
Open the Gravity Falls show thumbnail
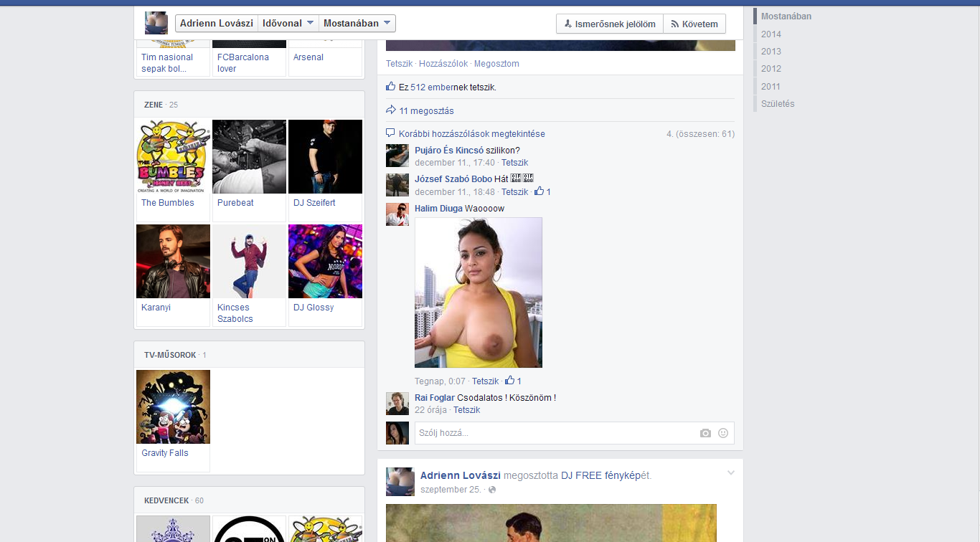click(x=173, y=406)
